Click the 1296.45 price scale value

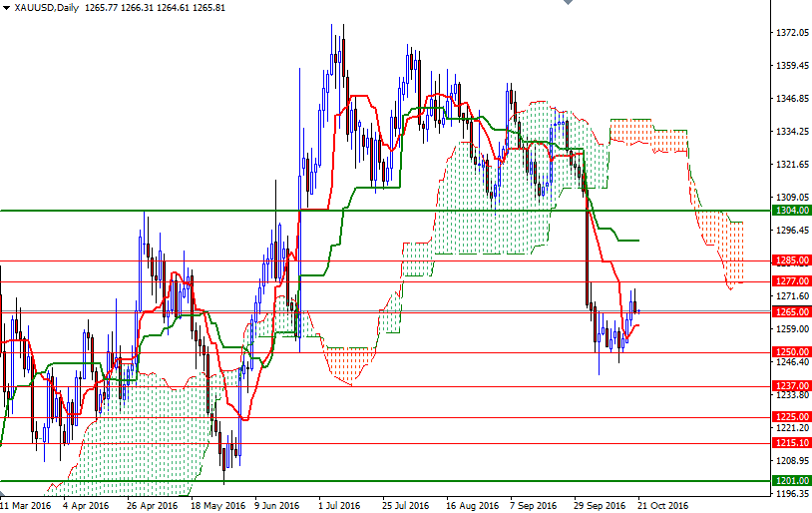pos(792,231)
